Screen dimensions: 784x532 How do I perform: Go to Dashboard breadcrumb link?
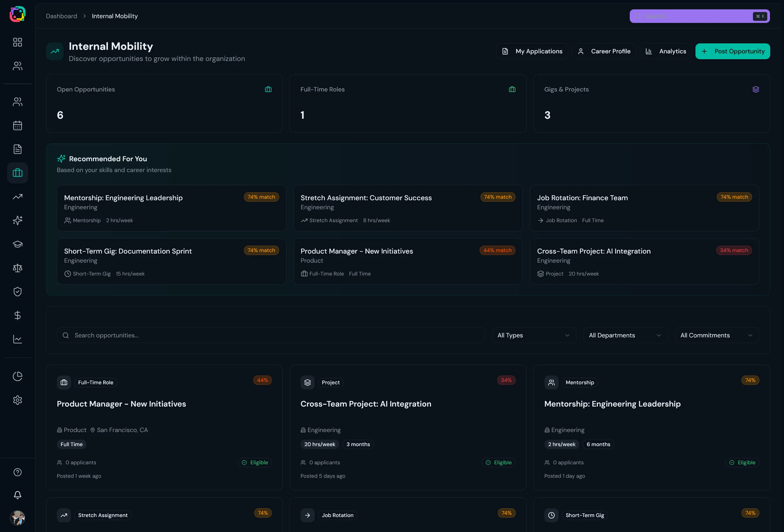point(61,16)
